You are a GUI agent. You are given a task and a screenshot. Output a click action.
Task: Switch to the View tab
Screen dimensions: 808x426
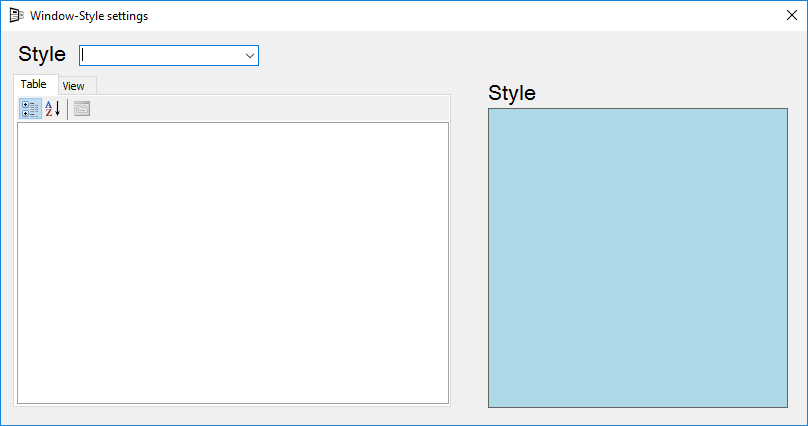point(77,86)
